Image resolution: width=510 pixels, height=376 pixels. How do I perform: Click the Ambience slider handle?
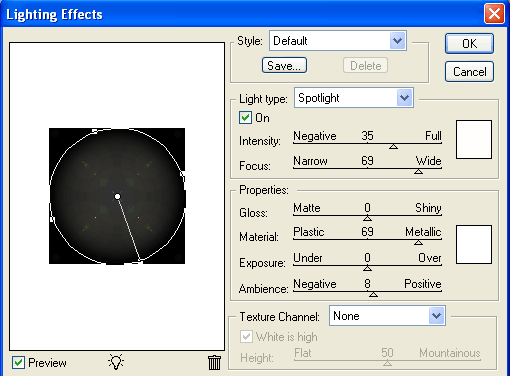[x=373, y=294]
